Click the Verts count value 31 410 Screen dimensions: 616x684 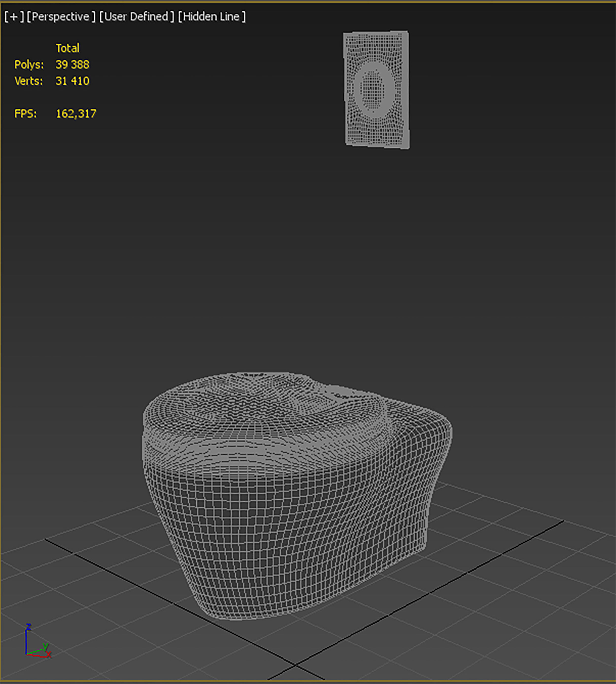point(72,81)
